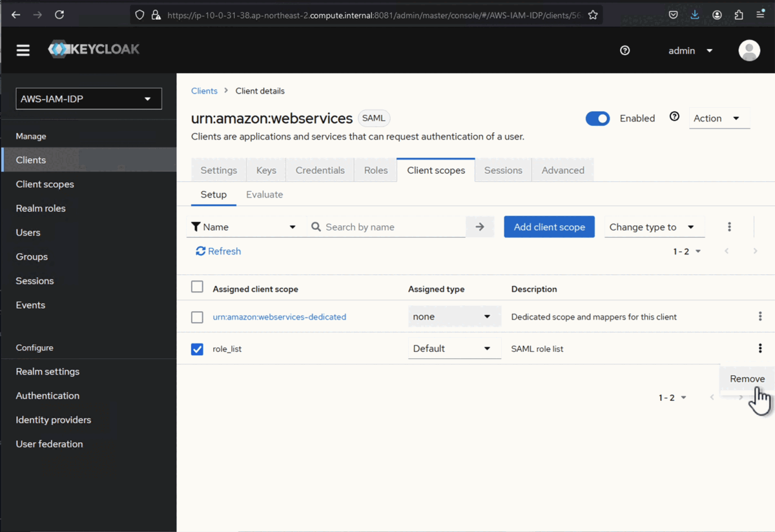Uncheck the role_list checkbox
This screenshot has height=532, width=775.
click(198, 349)
